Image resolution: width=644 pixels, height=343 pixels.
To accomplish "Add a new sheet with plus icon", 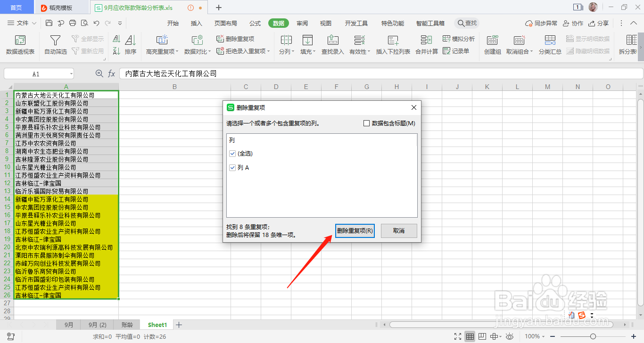I will (179, 325).
